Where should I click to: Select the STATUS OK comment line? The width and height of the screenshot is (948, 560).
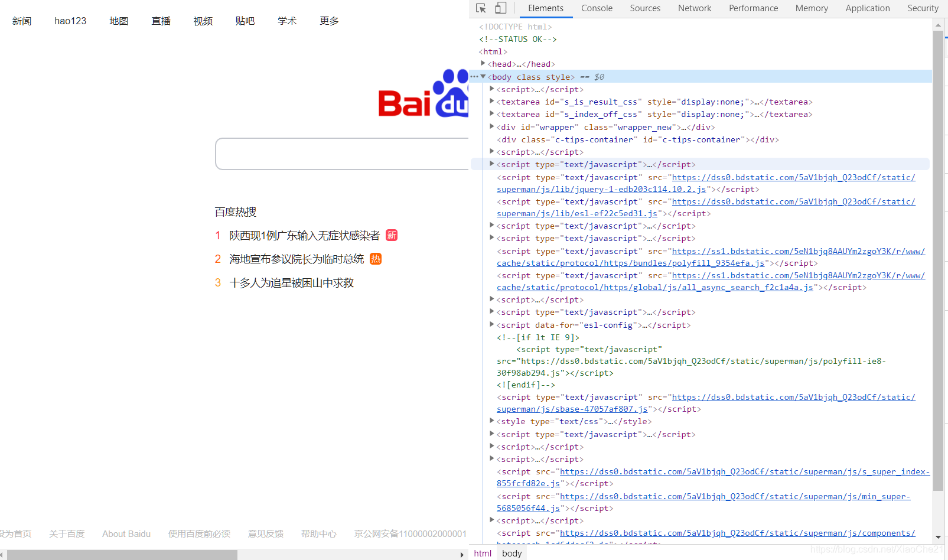(517, 39)
